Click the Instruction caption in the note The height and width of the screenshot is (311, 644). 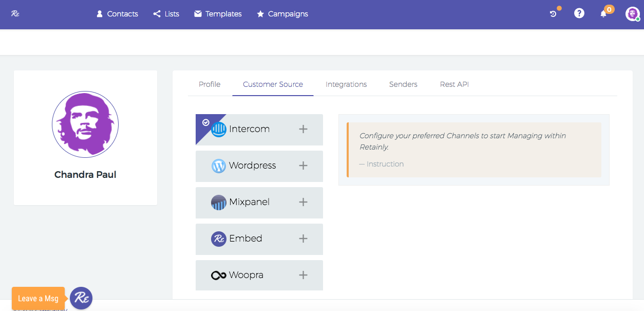pos(382,164)
